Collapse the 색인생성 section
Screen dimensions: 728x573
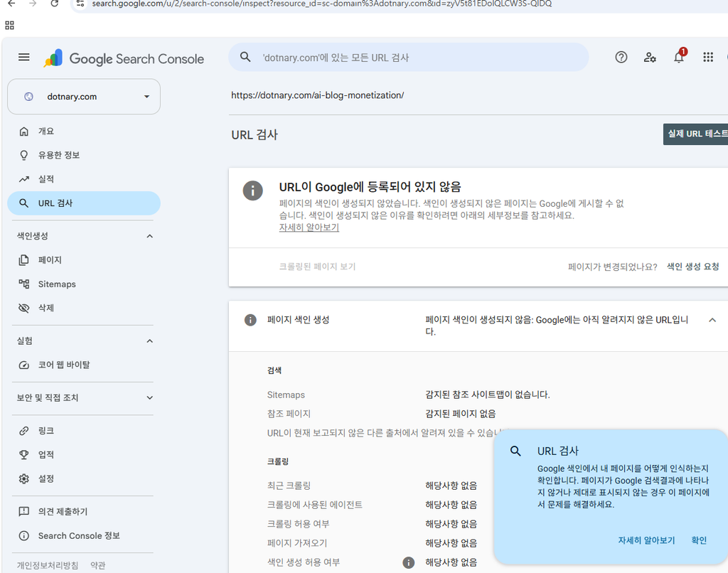149,236
